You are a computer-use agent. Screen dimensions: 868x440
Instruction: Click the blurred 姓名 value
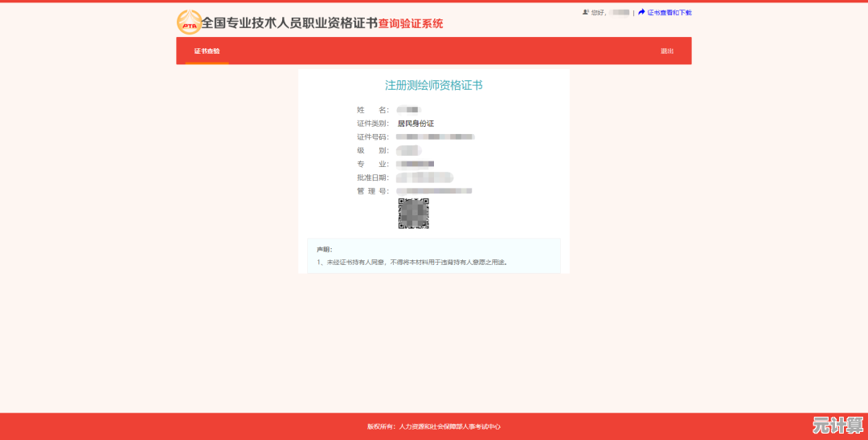pos(410,110)
